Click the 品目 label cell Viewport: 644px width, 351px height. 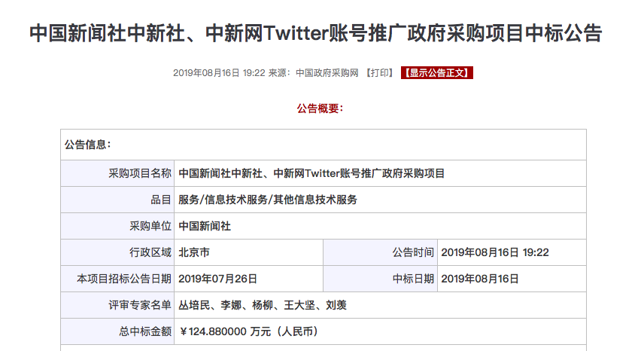[x=117, y=200]
